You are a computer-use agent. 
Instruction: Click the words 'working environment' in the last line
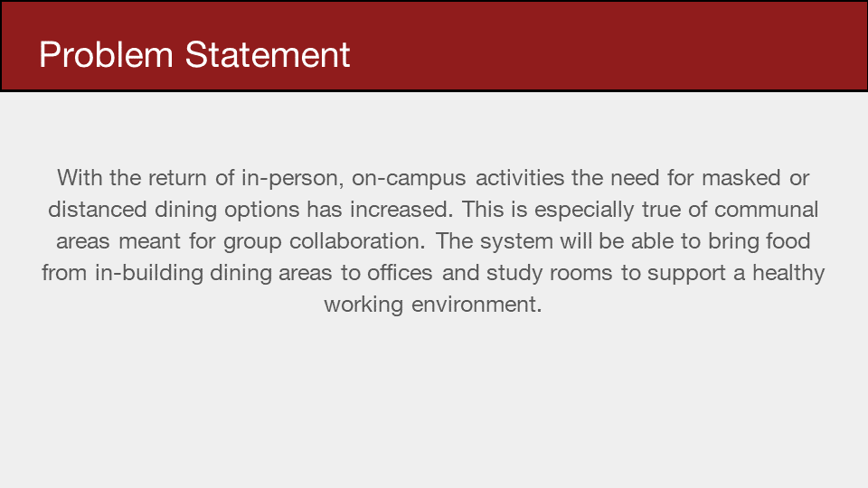pos(433,305)
